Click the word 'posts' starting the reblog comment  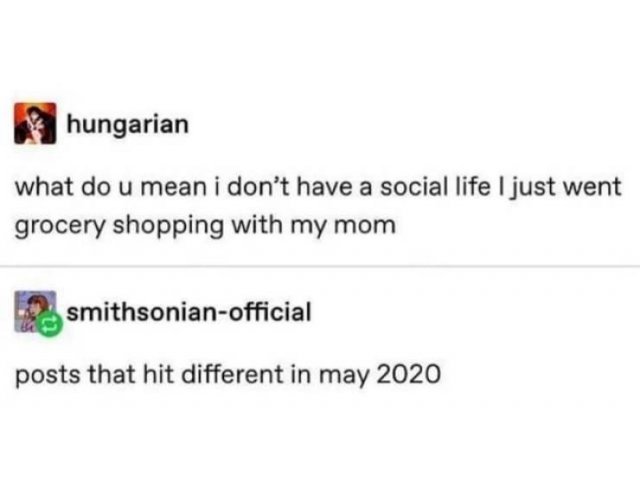(48, 376)
